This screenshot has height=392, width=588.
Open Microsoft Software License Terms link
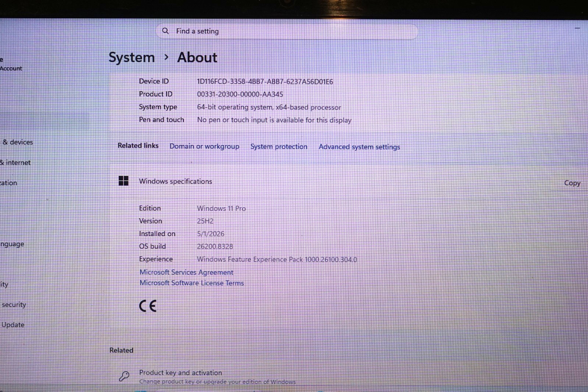coord(191,283)
